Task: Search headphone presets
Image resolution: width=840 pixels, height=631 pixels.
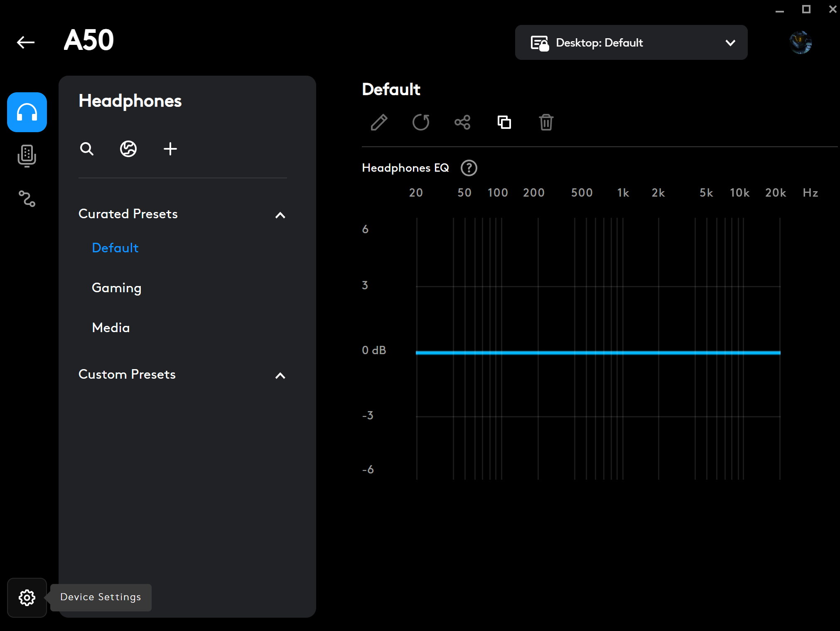Action: 87,149
